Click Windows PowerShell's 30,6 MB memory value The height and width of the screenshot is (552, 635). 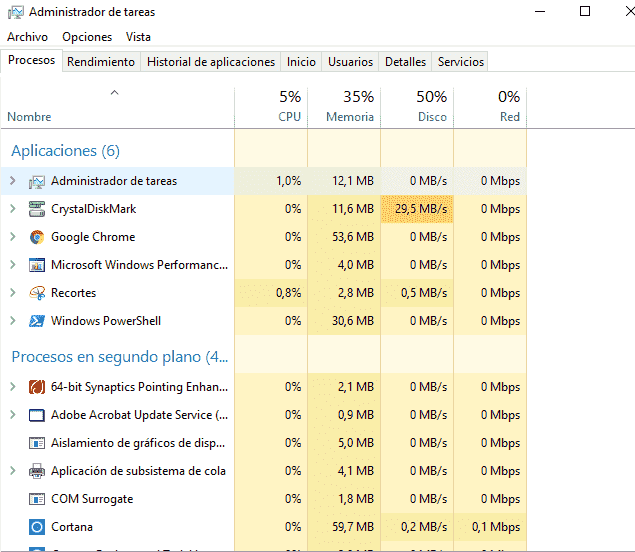[x=353, y=321]
